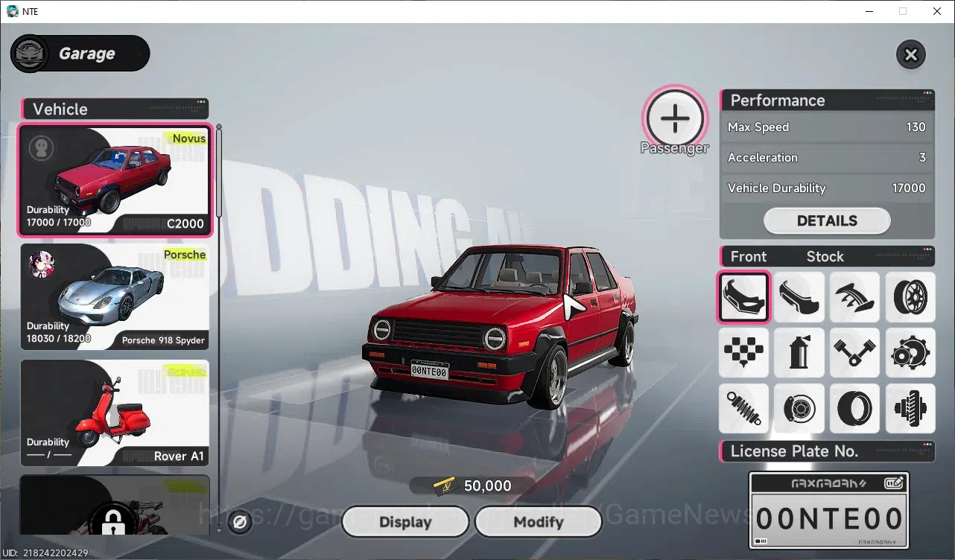
Task: Click the character avatar on Porsche card
Action: point(41,264)
